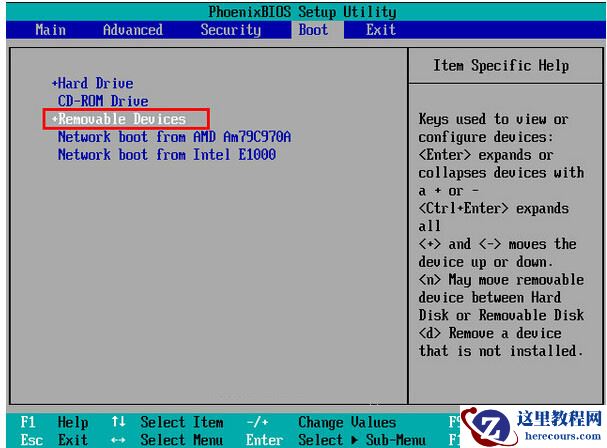Go to the Exit tab
The width and height of the screenshot is (607, 448).
(381, 30)
